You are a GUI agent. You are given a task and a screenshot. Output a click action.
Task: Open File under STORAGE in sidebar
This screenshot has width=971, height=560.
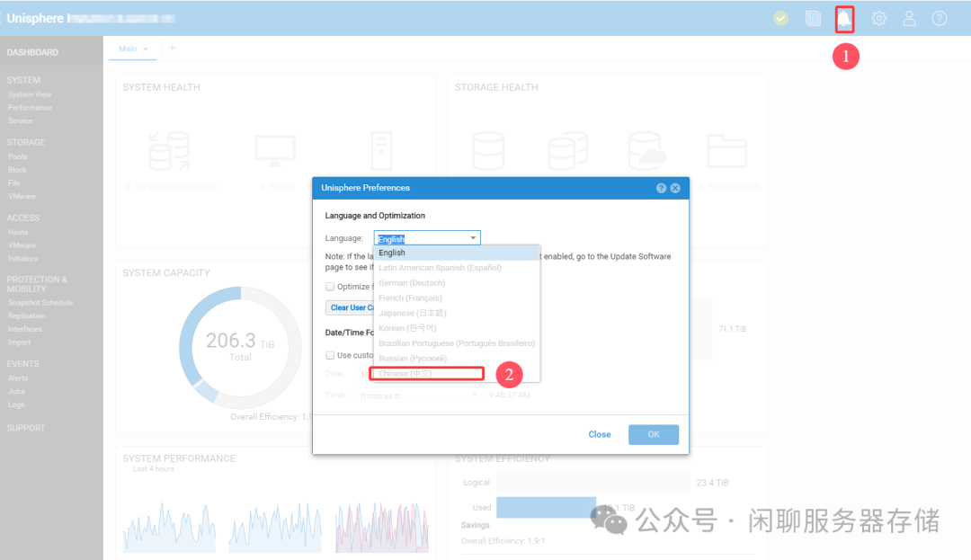[14, 183]
